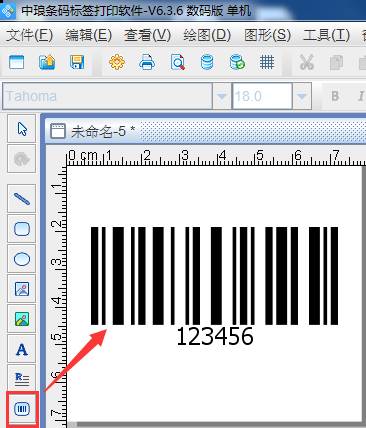Screen dimensions: 366x428
Task: Select the arrow pointer tool
Action: point(22,129)
